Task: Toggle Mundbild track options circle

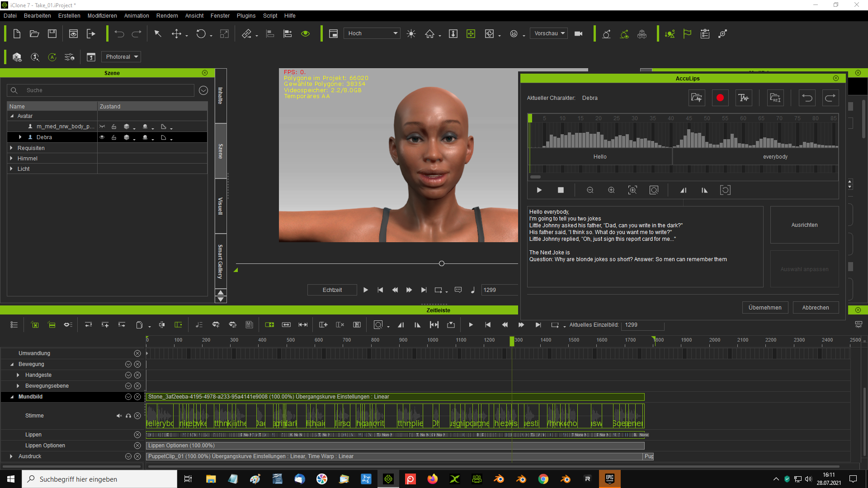Action: click(x=128, y=397)
